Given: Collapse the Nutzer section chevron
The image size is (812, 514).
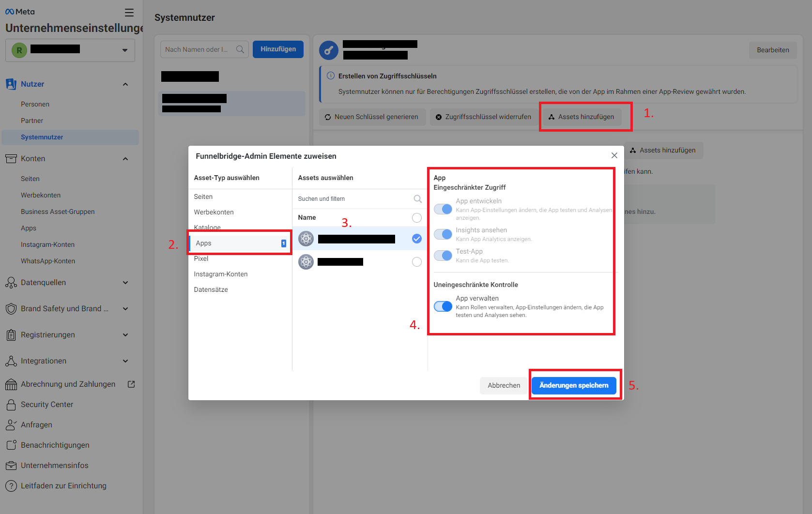Looking at the screenshot, I should coord(125,84).
